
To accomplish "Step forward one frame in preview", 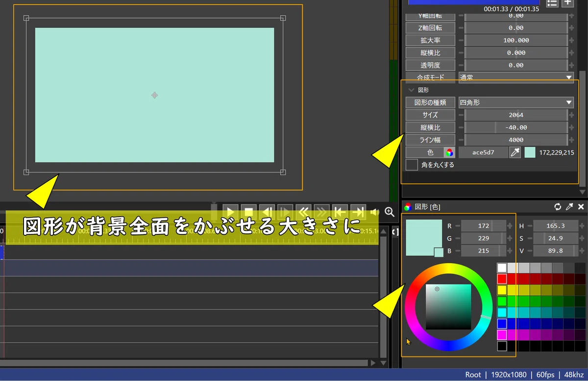I will pyautogui.click(x=285, y=212).
